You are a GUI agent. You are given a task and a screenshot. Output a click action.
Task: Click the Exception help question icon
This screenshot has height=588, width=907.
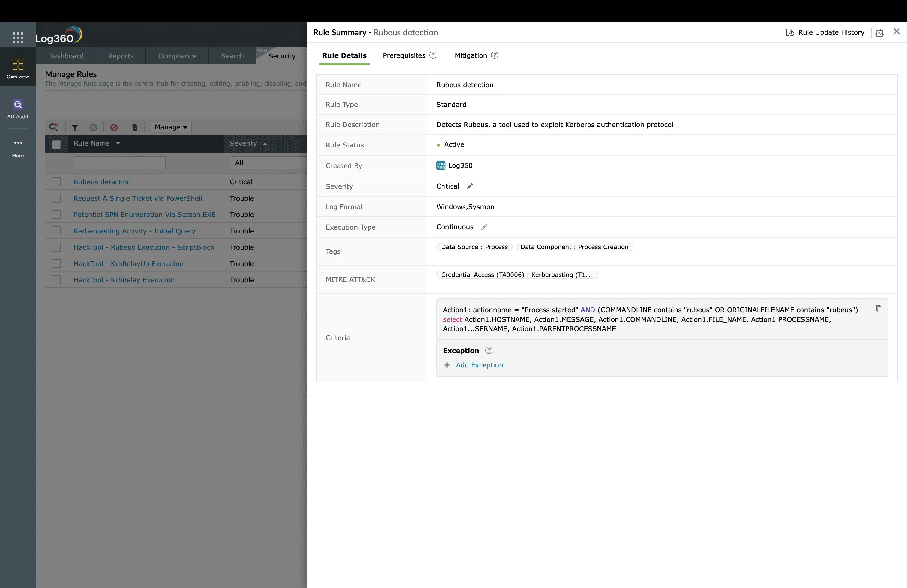click(489, 350)
